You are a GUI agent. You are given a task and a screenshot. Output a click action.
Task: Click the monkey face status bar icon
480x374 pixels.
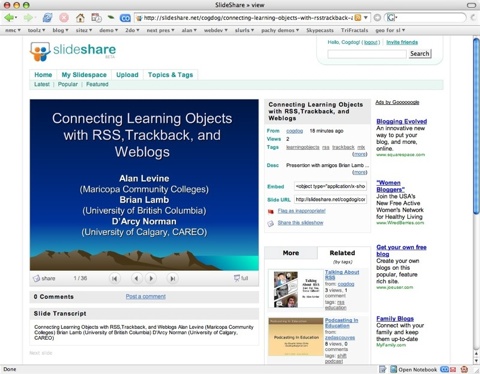pyautogui.click(x=464, y=369)
